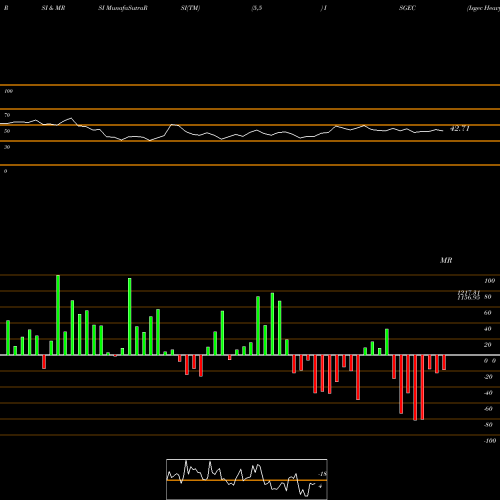Screen dimensions: 500x500
Task: Click the 'SI(TM)' header text
Action: 190,8
